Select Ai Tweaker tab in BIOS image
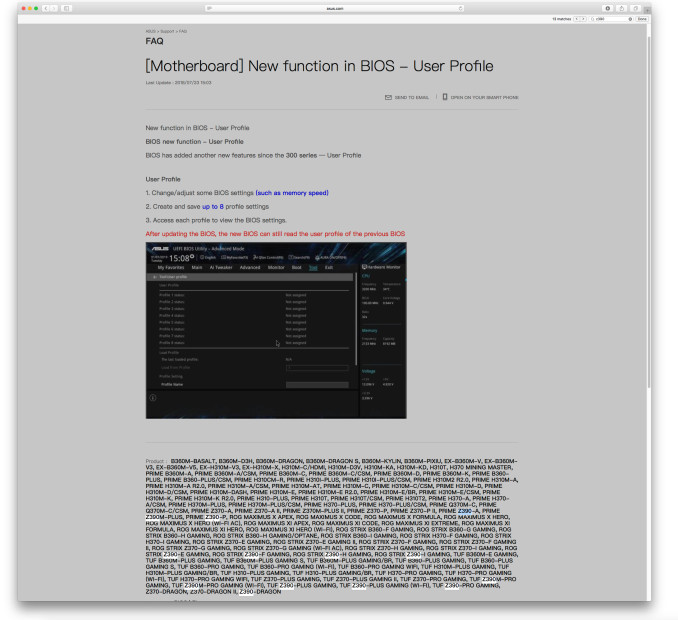 click(221, 268)
